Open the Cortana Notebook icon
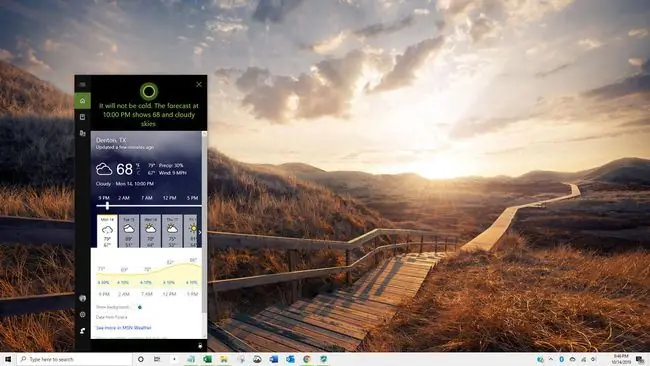 click(x=82, y=117)
